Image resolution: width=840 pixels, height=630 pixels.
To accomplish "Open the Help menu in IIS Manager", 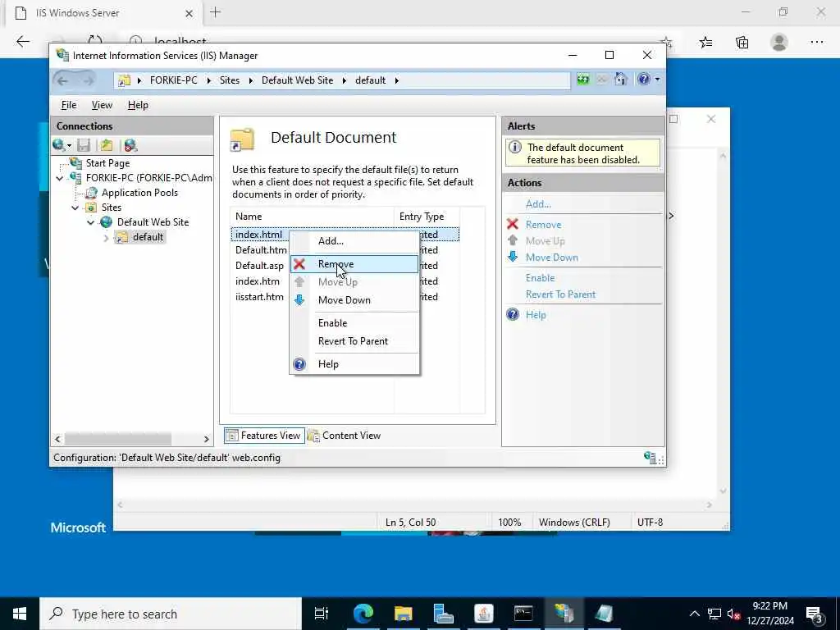I will pos(138,105).
